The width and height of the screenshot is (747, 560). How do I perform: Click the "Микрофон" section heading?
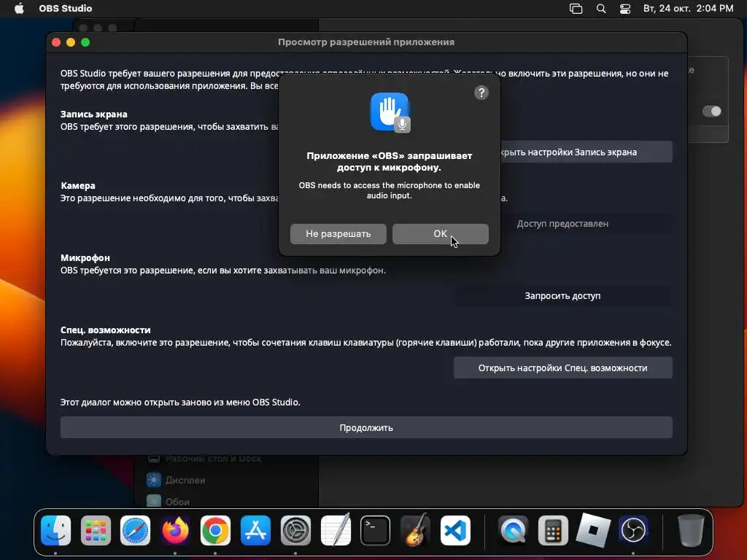pos(85,257)
